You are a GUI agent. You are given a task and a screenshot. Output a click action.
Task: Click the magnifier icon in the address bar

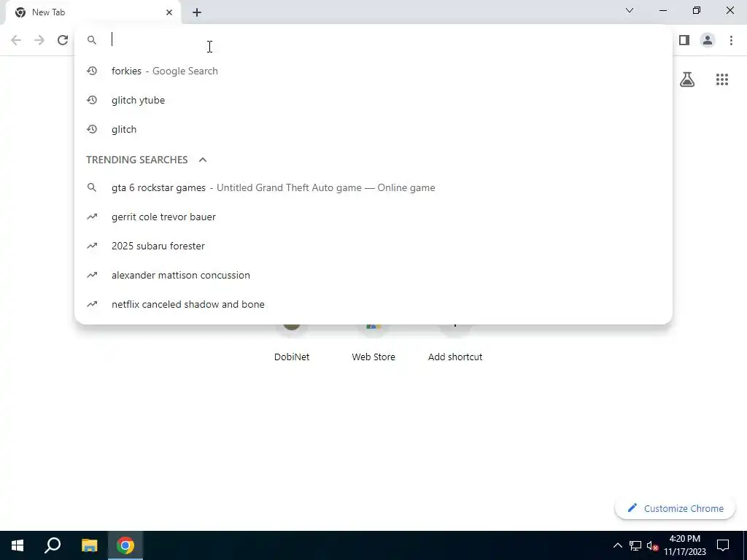(91, 40)
